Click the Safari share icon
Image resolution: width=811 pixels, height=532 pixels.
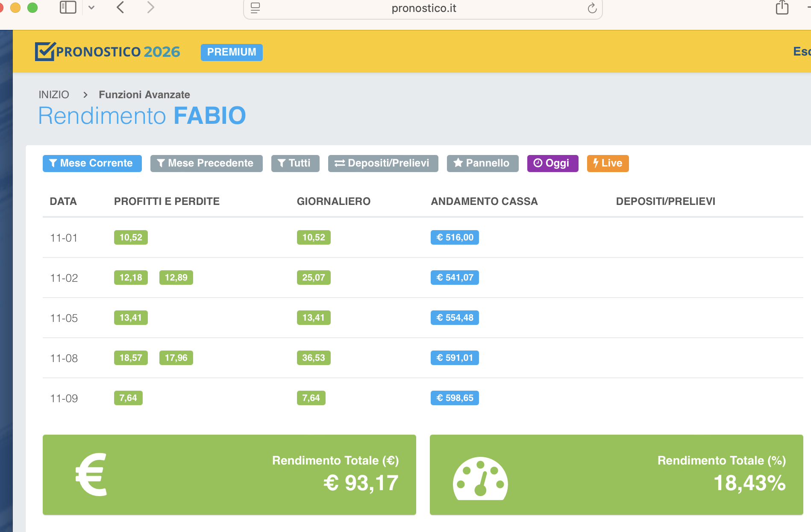[782, 7]
